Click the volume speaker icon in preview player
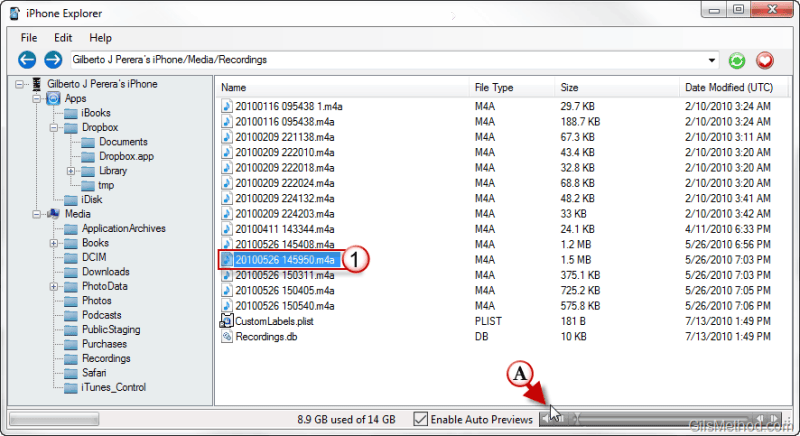The height and width of the screenshot is (436, 800). point(547,419)
